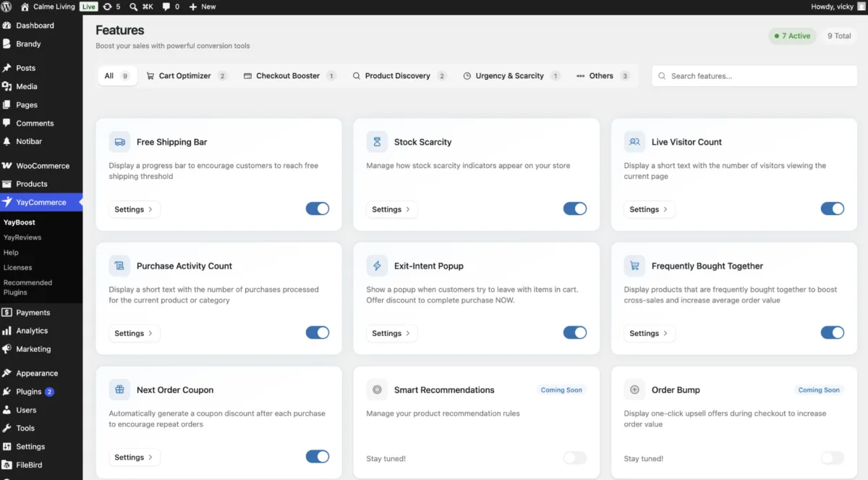Click the plus New icon in admin bar
This screenshot has height=480, width=868.
(x=193, y=7)
